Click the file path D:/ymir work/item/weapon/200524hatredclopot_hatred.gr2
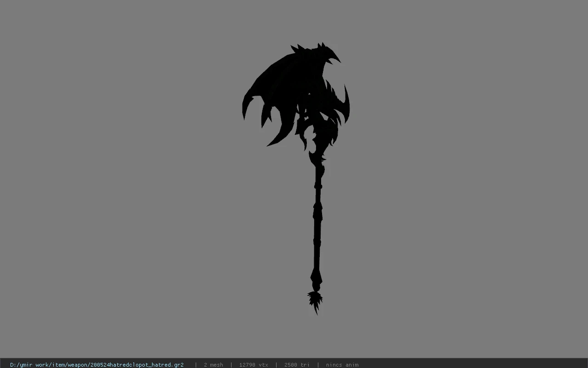This screenshot has height=368, width=588. pos(97,365)
